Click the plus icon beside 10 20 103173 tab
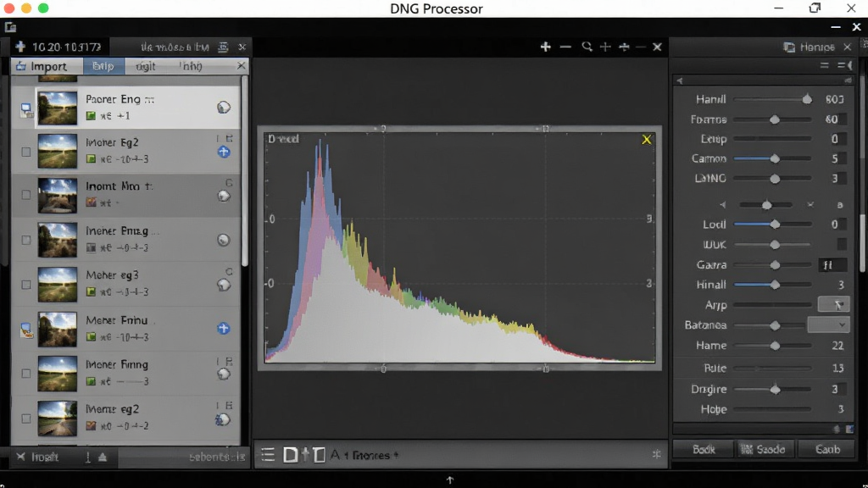 [20, 47]
